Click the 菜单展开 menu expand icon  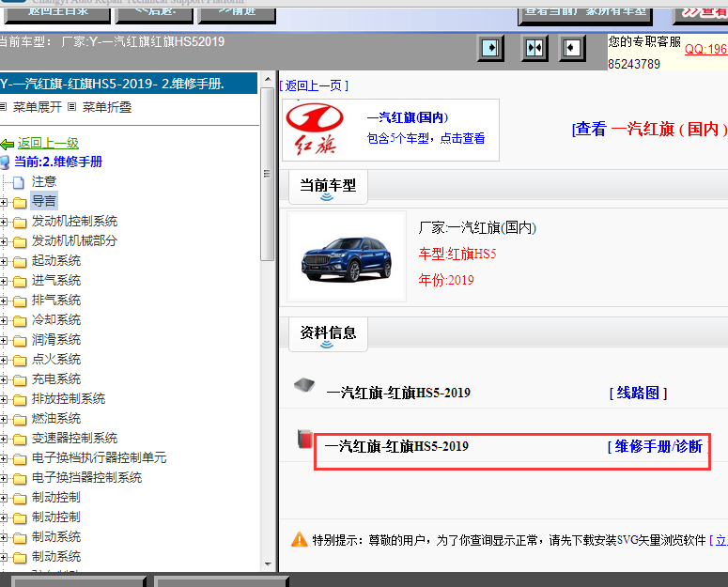3,107
